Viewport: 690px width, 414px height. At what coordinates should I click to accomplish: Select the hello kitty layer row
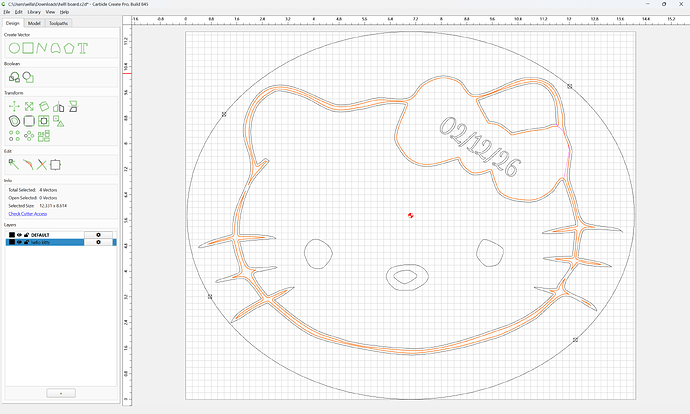(x=61, y=242)
